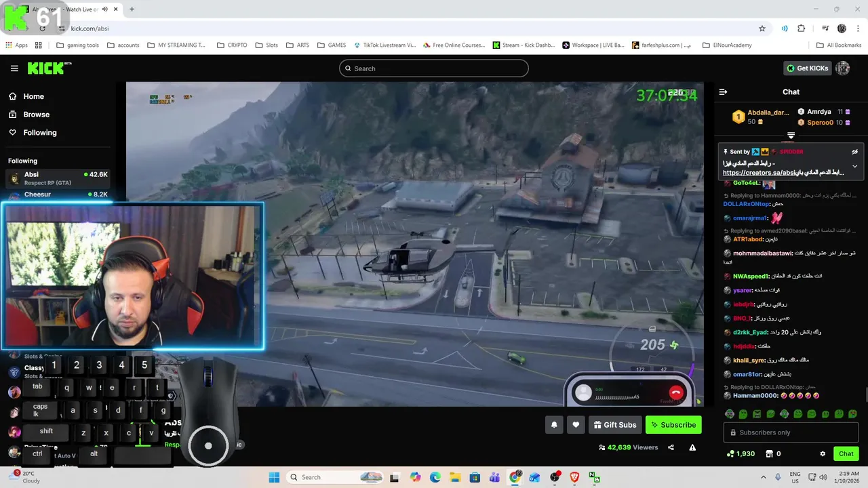868x488 pixels.
Task: Click username Hammam0000 in chat
Action: (755, 396)
